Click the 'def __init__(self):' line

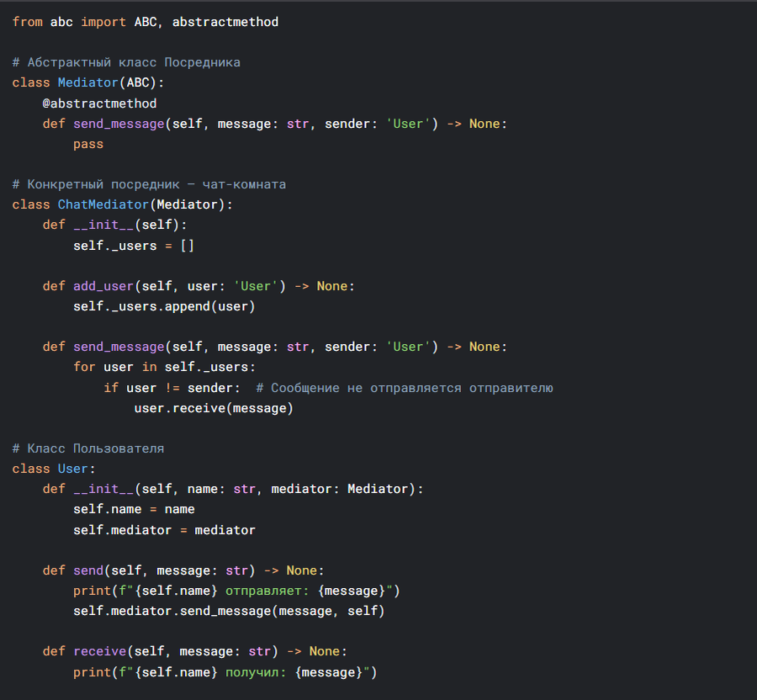coord(115,225)
